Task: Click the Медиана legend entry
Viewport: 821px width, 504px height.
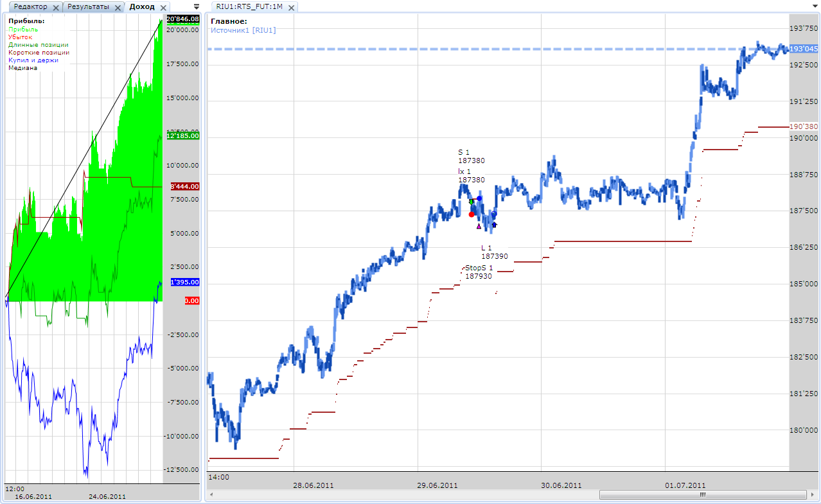Action: tap(23, 67)
